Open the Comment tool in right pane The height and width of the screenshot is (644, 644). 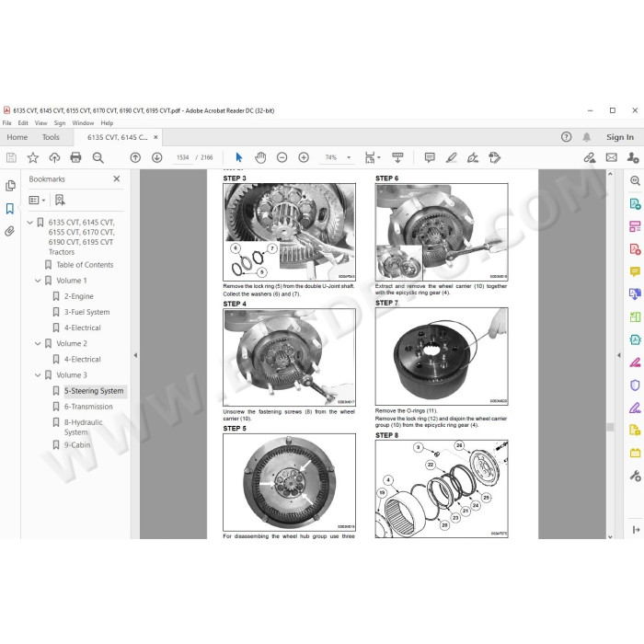point(635,271)
